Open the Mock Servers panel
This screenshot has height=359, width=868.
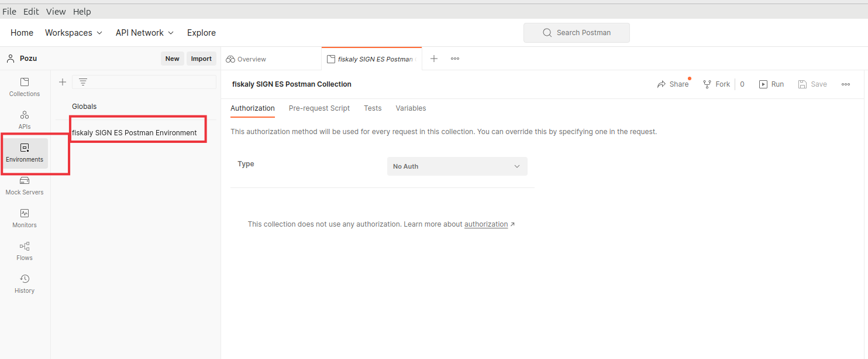25,186
